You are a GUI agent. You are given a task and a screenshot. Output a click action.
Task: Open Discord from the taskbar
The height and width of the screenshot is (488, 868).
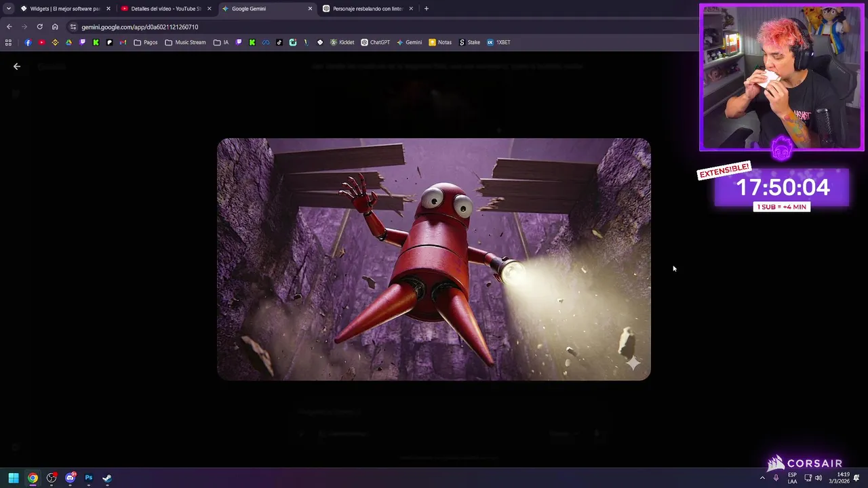coord(70,478)
